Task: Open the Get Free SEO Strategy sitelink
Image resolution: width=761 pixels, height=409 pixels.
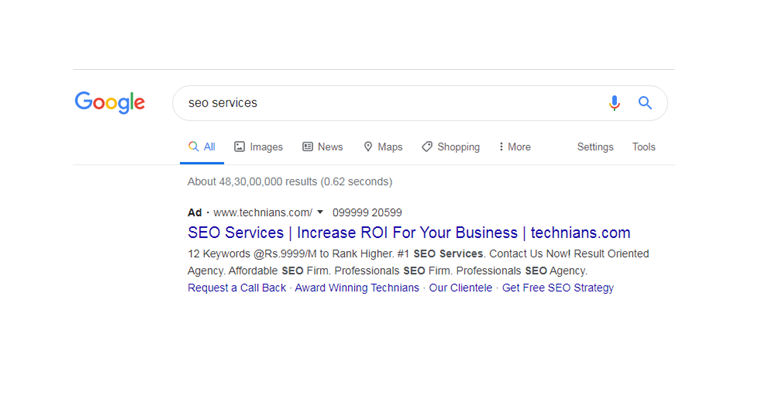Action: [x=558, y=288]
